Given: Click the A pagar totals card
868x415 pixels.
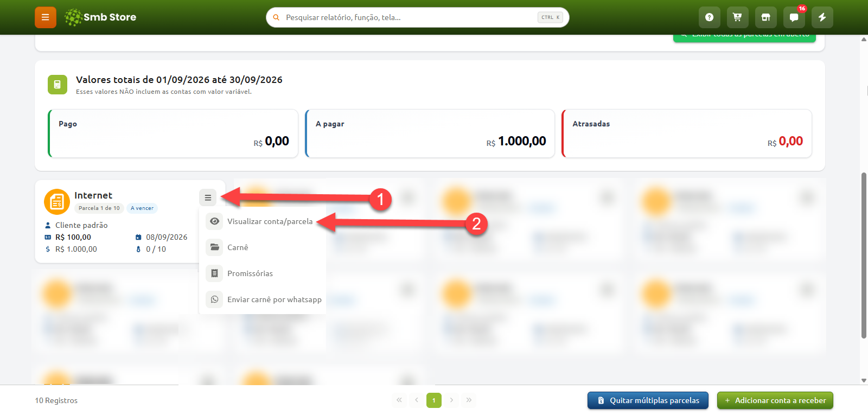Looking at the screenshot, I should pos(430,133).
